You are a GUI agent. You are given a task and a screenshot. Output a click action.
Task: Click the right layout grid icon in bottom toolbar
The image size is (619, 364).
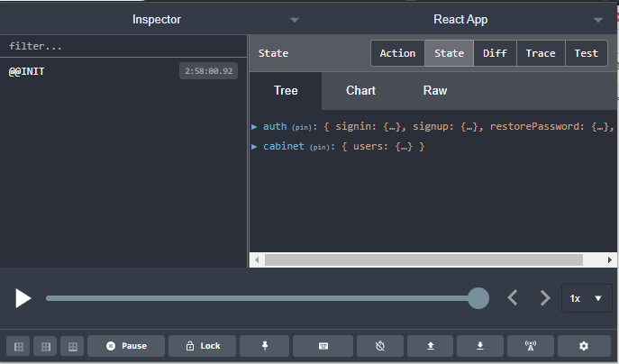(x=72, y=346)
